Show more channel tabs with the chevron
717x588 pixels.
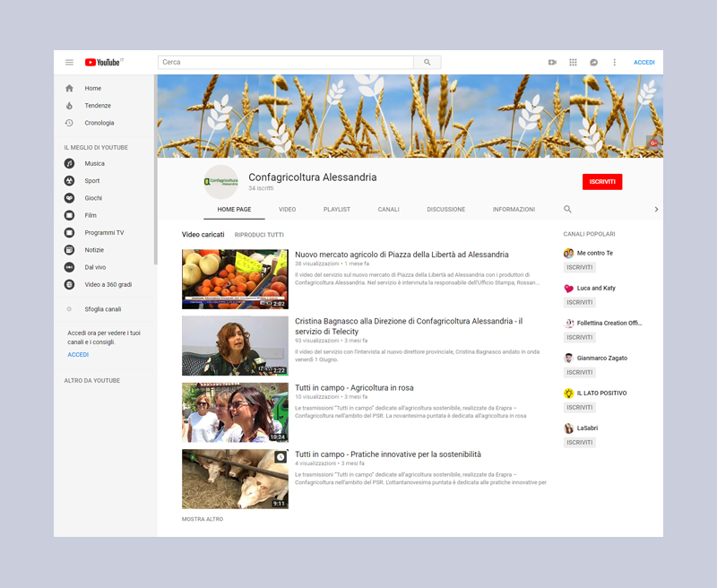tap(656, 210)
